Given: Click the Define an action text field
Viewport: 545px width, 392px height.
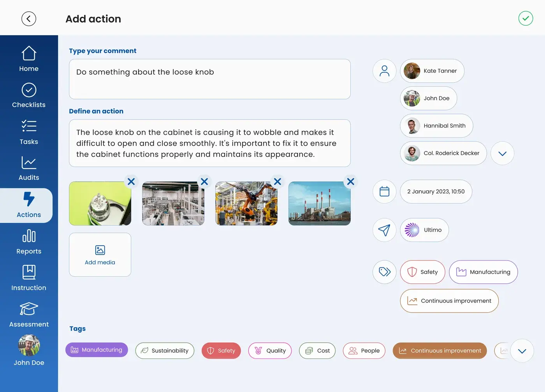Looking at the screenshot, I should pyautogui.click(x=210, y=143).
